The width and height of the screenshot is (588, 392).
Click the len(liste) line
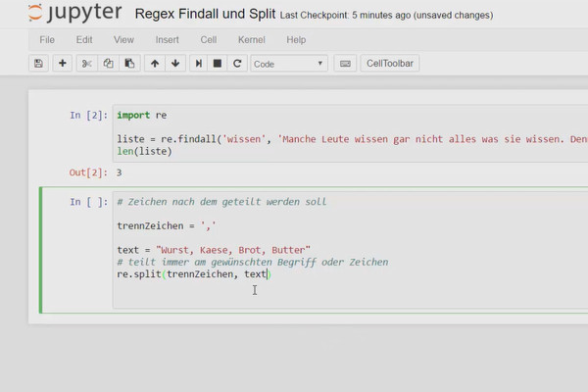(x=144, y=152)
